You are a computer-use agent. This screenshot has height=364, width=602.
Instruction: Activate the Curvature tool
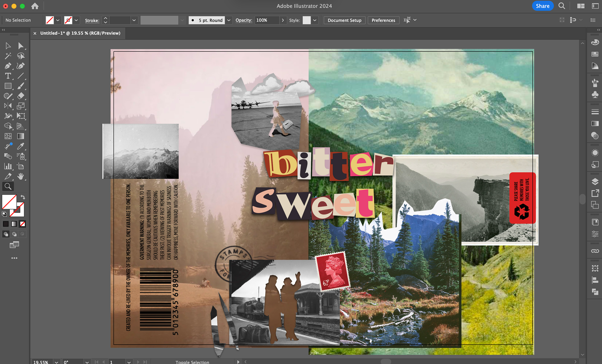pos(21,66)
